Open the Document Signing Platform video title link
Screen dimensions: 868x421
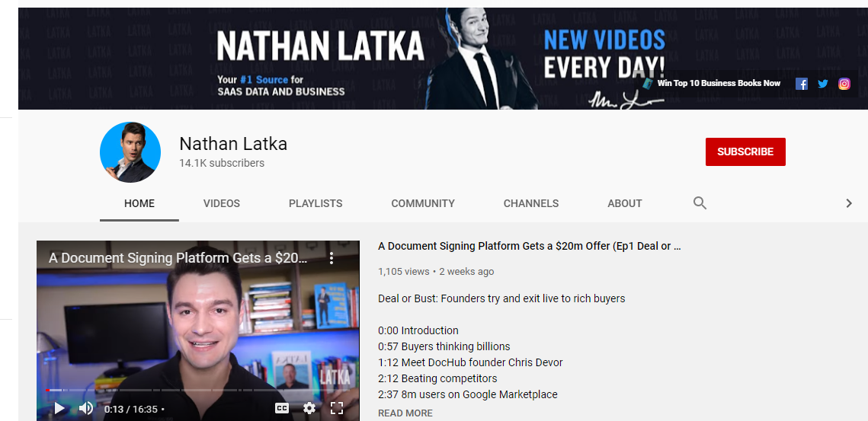[x=529, y=246]
